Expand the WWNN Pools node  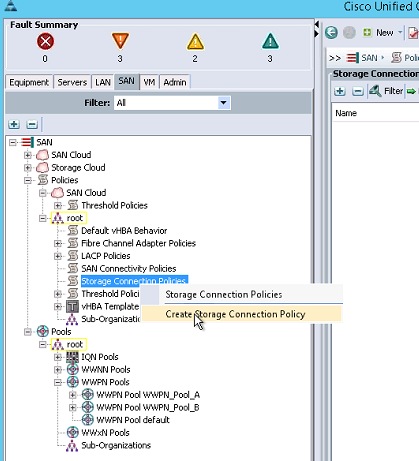(58, 370)
